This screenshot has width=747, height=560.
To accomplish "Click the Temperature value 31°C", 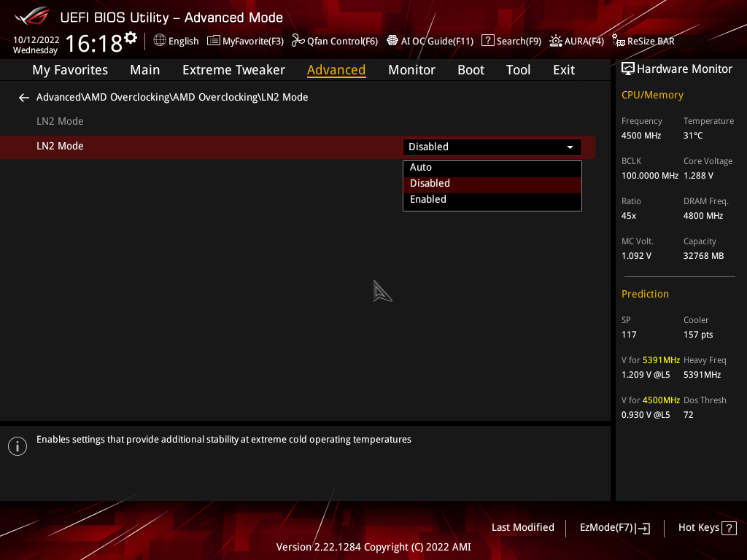I will click(693, 136).
